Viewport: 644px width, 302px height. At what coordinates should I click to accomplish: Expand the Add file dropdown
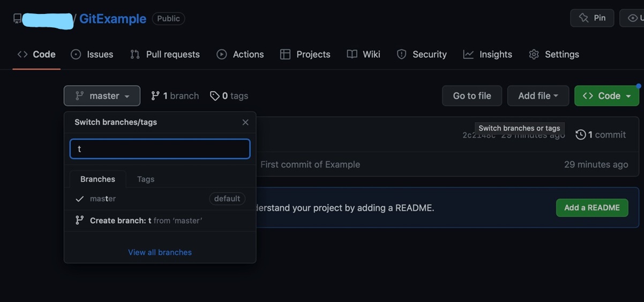pyautogui.click(x=538, y=96)
